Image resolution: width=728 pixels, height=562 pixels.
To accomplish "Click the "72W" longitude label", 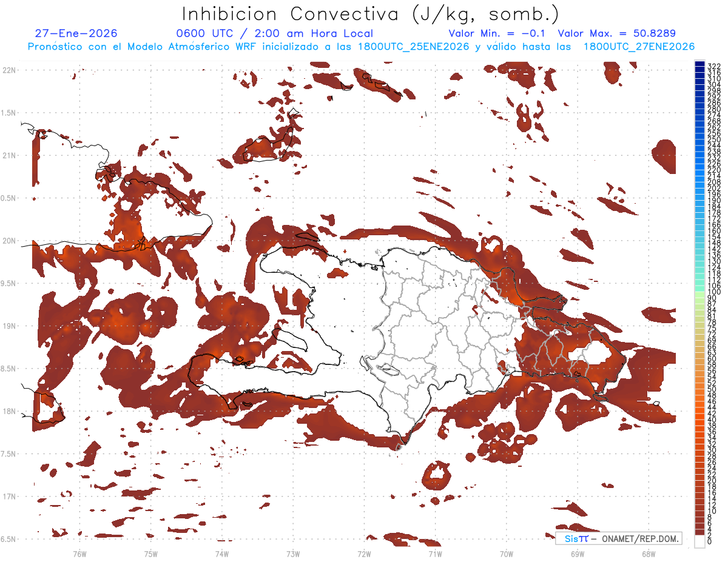I will click(x=364, y=554).
